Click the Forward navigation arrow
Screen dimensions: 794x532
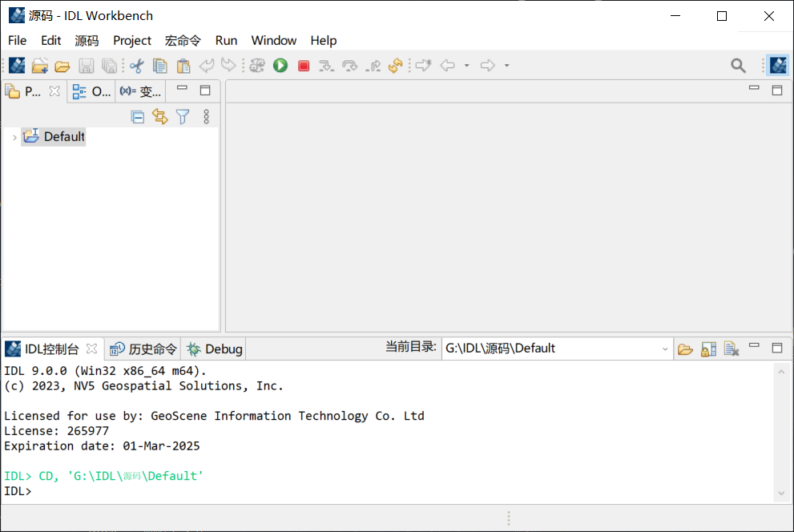pyautogui.click(x=488, y=65)
